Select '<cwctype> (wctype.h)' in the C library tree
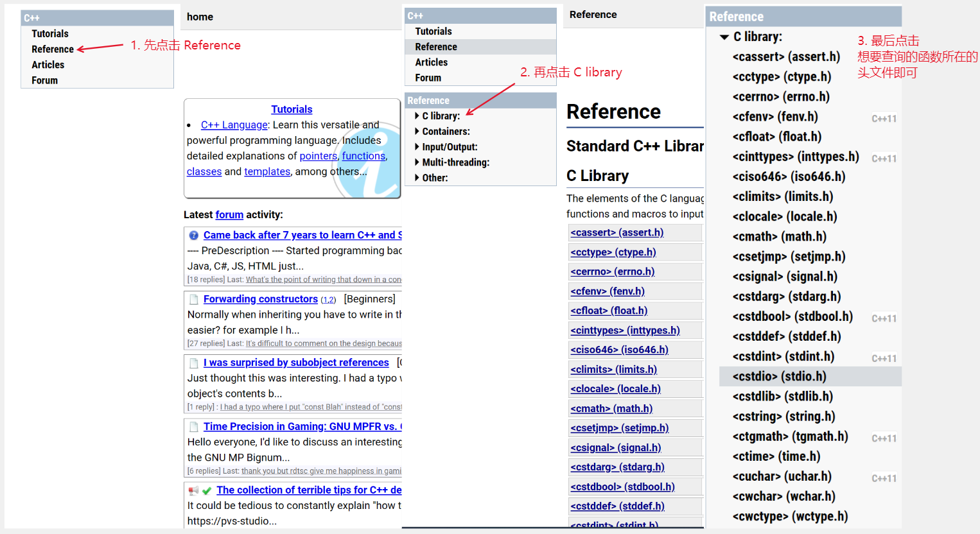The height and width of the screenshot is (534, 980). click(x=790, y=516)
